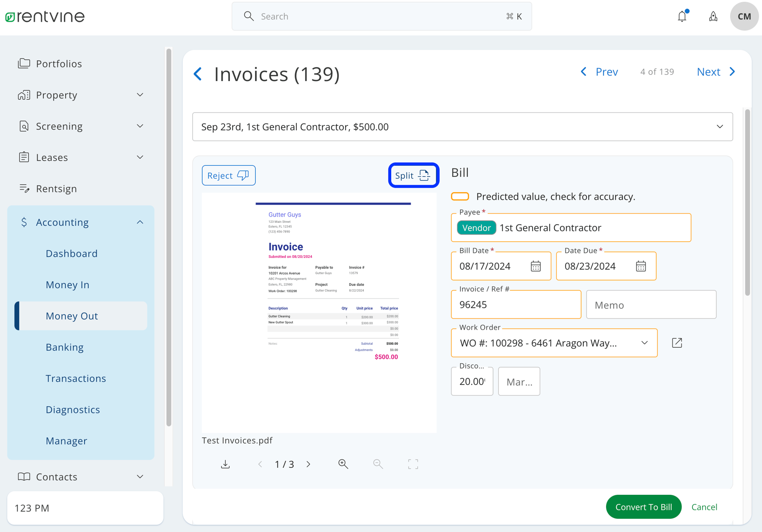Go to the Transactions page
762x532 pixels.
coord(76,378)
